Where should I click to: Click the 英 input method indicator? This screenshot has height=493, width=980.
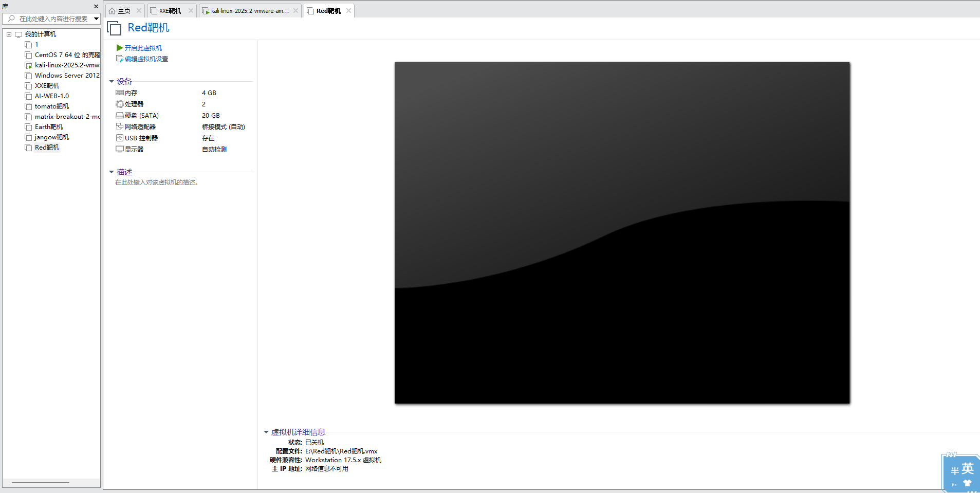(968, 469)
